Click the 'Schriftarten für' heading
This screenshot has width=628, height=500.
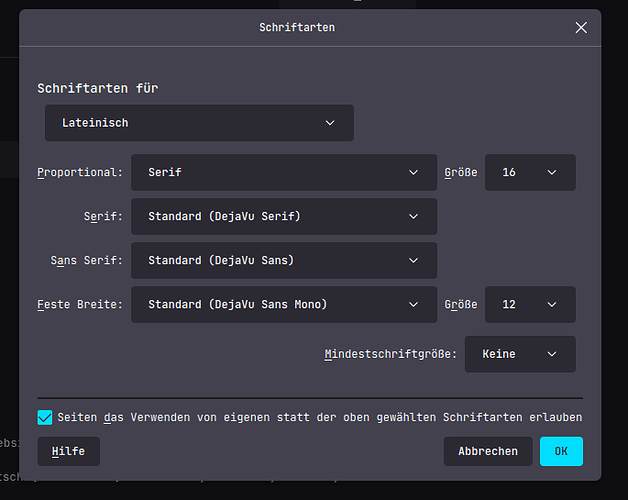pos(98,88)
